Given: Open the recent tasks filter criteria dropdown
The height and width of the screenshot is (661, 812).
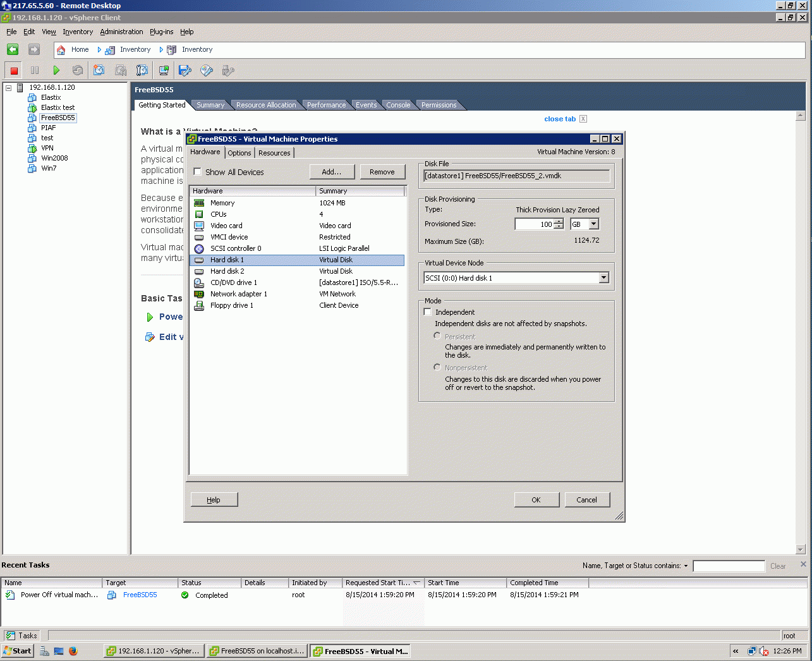Looking at the screenshot, I should (x=686, y=566).
